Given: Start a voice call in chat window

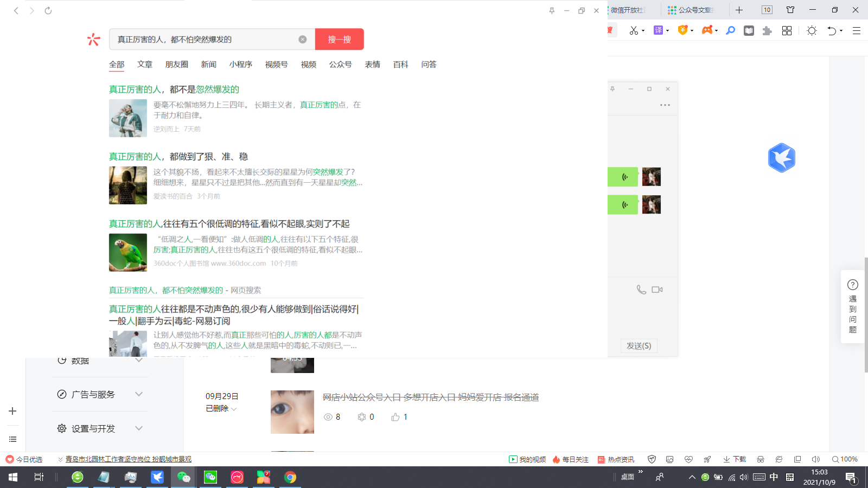Looking at the screenshot, I should click(x=641, y=290).
